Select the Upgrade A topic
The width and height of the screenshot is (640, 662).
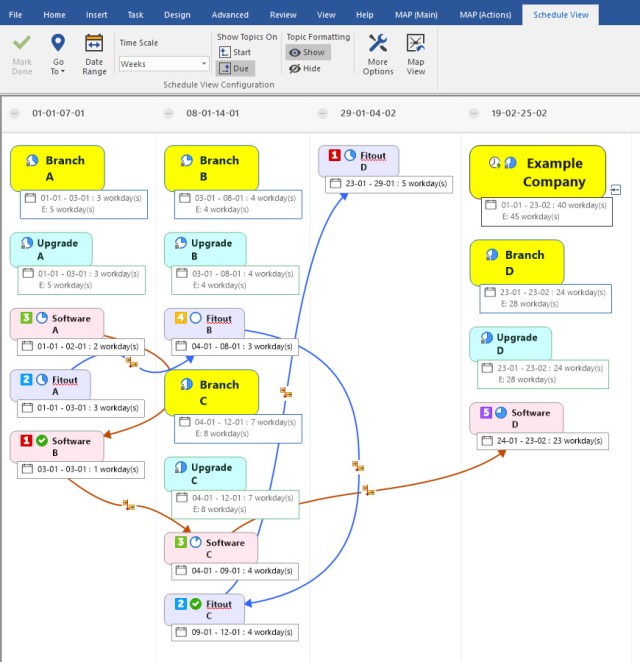[x=51, y=249]
